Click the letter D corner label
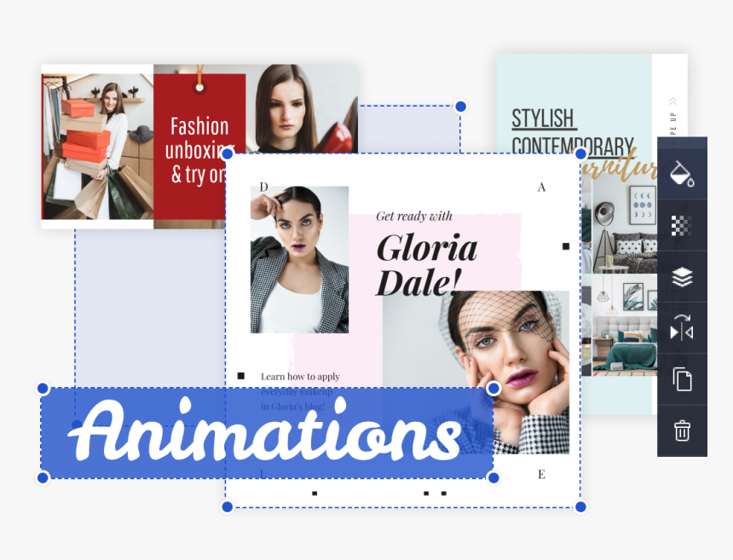The height and width of the screenshot is (560, 733). (x=263, y=187)
